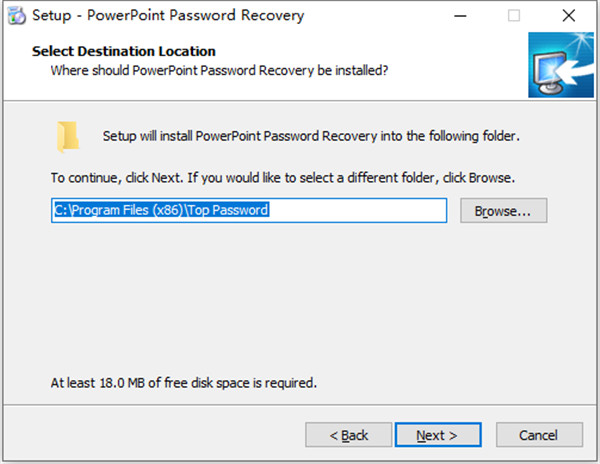
Task: Click the Setup installer icon in title bar
Action: 16,16
